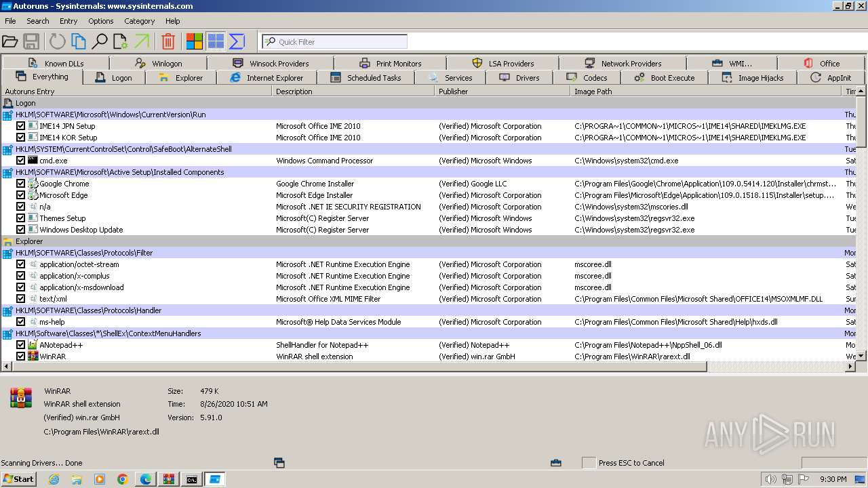Uncheck the IME14 JPN Setup entry
This screenshot has width=868, height=488.
[x=21, y=126]
